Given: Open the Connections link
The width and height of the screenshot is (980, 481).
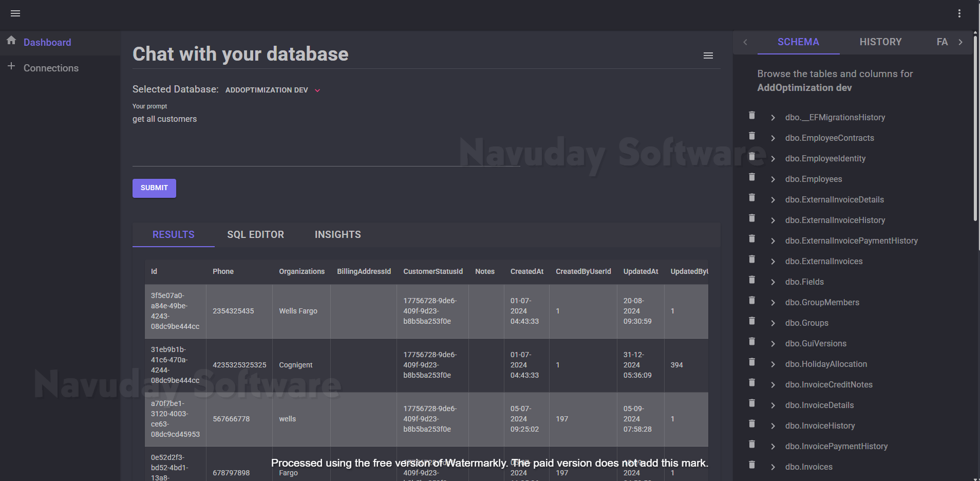Looking at the screenshot, I should pos(51,68).
